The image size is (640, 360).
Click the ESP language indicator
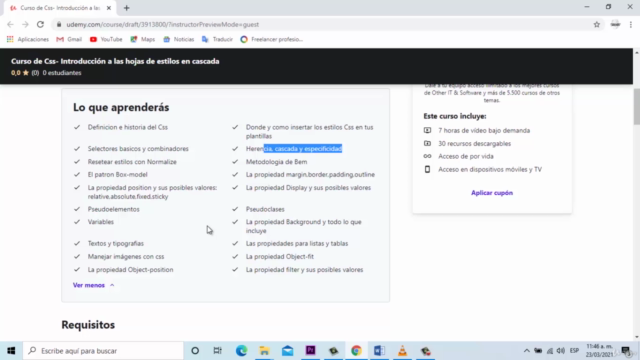(574, 351)
